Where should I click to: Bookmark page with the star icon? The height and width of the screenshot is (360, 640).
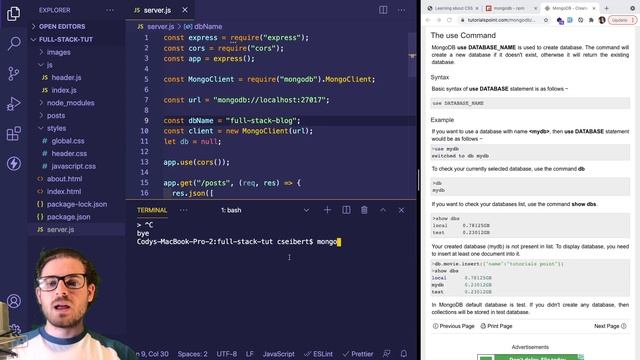[546, 20]
